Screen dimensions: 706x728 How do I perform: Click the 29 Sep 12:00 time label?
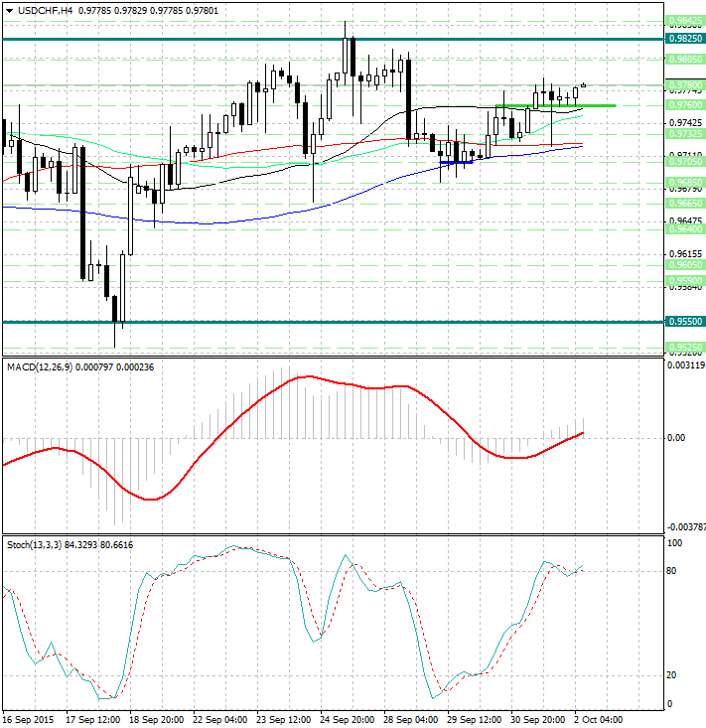474,720
